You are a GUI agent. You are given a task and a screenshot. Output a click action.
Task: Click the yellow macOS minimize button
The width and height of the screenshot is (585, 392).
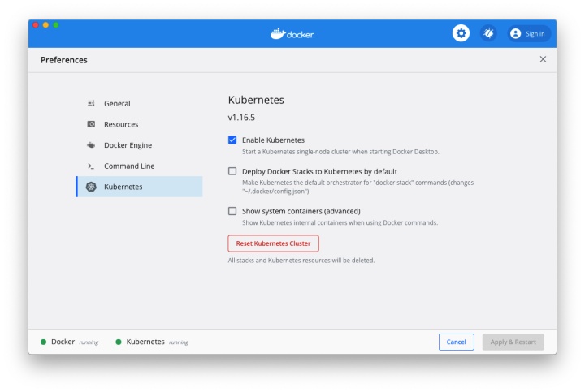click(45, 25)
